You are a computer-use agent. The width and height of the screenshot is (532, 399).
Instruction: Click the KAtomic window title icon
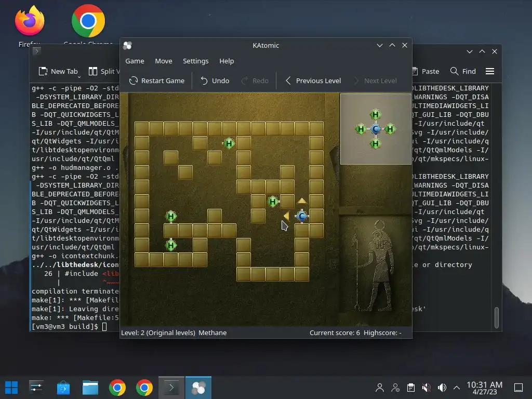click(x=128, y=46)
